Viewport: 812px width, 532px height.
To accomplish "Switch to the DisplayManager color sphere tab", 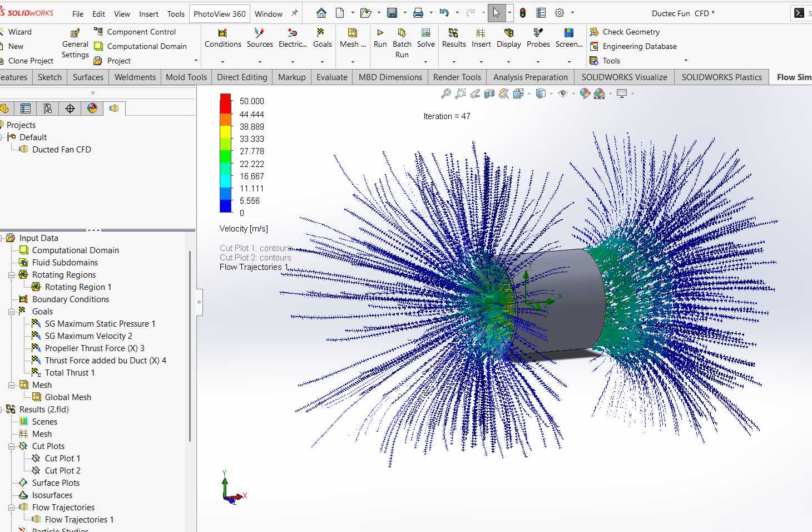I will [x=92, y=109].
